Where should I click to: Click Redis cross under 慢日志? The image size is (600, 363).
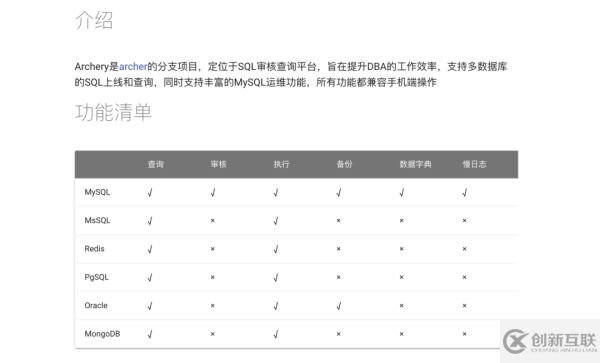pyautogui.click(x=465, y=249)
